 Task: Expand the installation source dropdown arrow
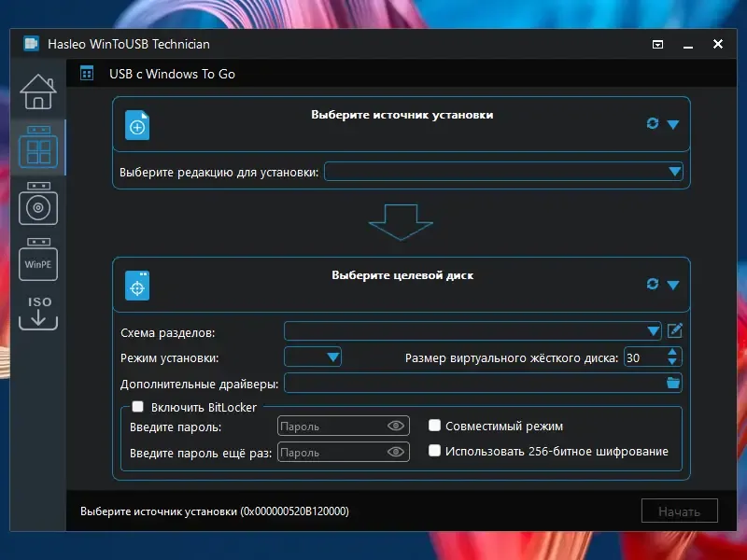click(672, 124)
